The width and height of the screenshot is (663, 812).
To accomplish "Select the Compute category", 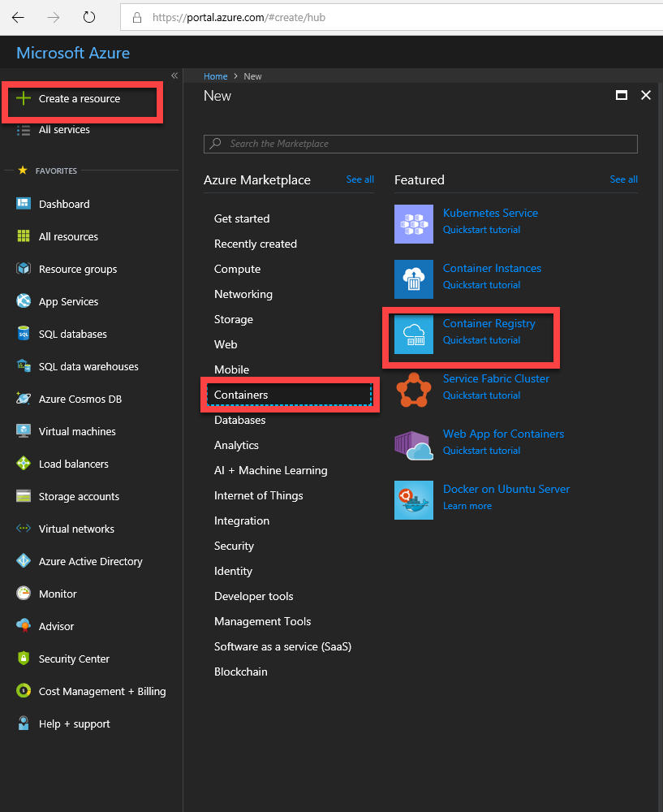I will 238,270.
